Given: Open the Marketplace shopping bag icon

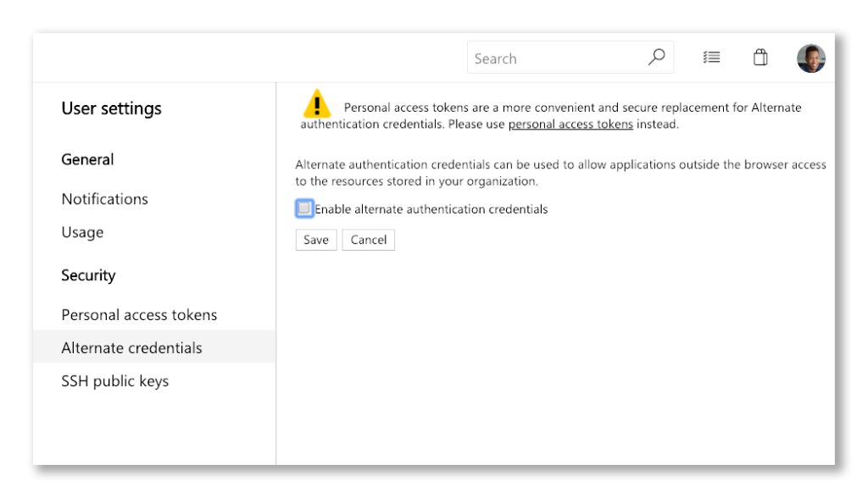Looking at the screenshot, I should click(760, 57).
